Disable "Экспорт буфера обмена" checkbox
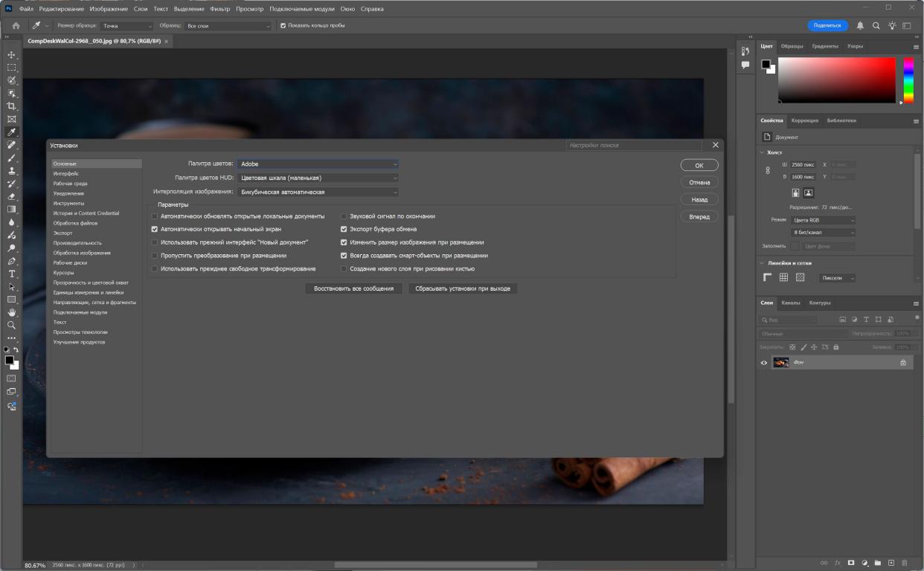 click(344, 230)
